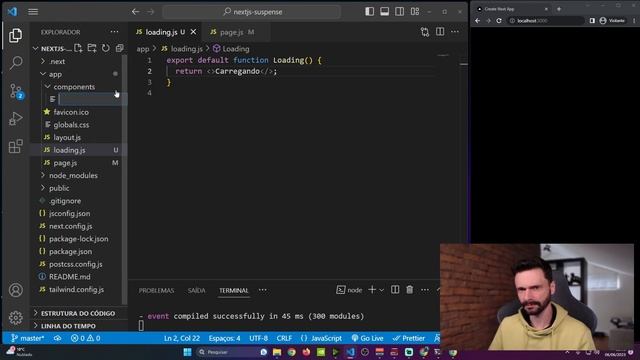
Task: Open Run and Debug view
Action: click(x=16, y=119)
